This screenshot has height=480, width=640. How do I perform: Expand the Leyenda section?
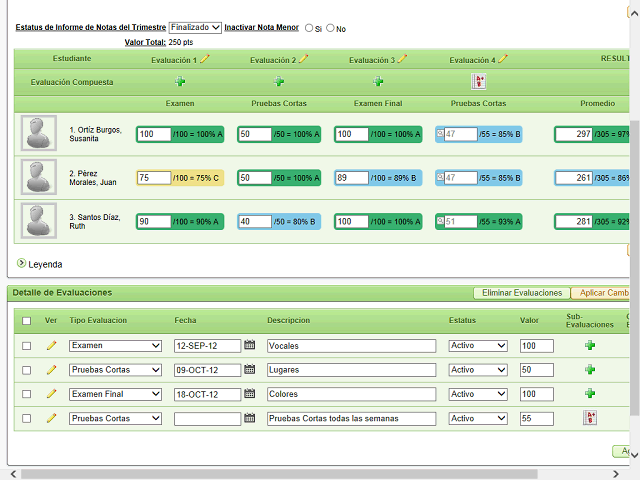22,264
